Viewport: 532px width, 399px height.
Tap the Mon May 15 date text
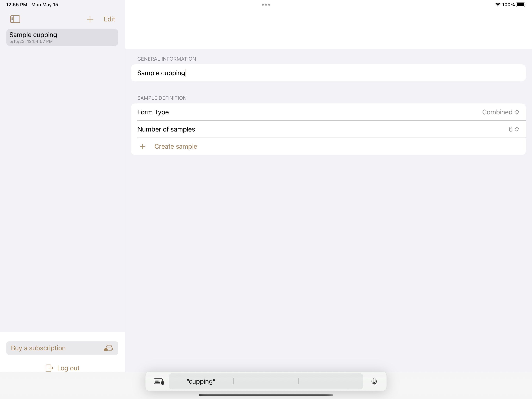tap(45, 4)
